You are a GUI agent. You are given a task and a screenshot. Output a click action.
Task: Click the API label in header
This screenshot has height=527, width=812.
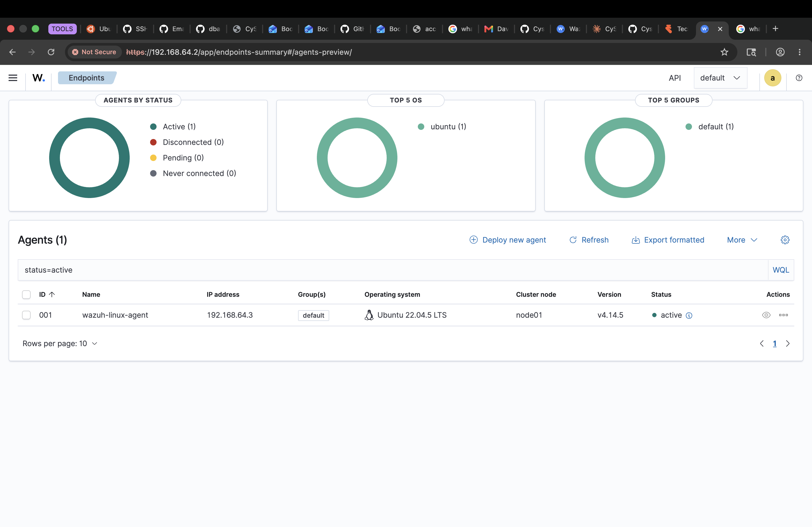675,78
